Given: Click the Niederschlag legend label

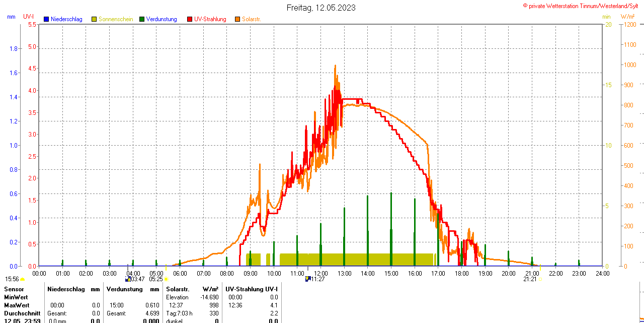Looking at the screenshot, I should [x=66, y=19].
